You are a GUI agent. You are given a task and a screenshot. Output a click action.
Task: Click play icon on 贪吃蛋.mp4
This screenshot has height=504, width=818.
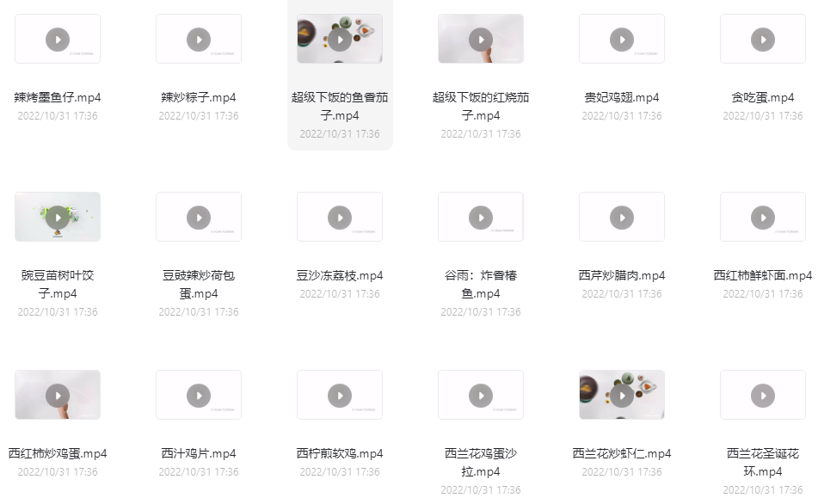tap(763, 40)
